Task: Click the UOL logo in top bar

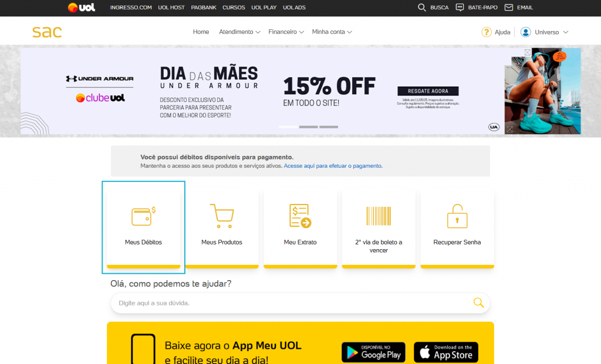Action: click(81, 8)
